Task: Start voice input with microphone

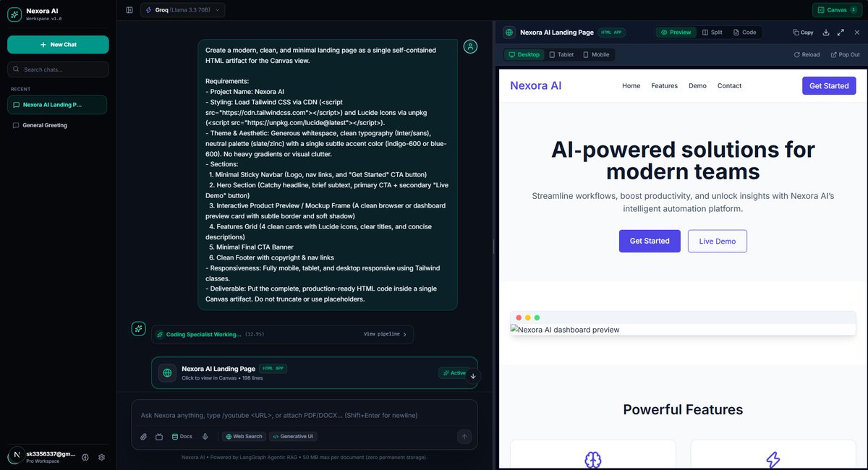Action: (205, 437)
